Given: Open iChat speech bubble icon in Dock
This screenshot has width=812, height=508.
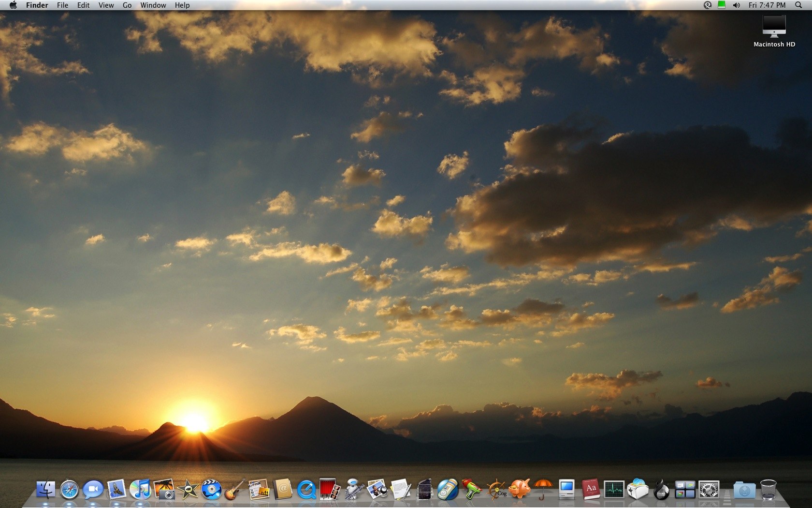Looking at the screenshot, I should point(93,490).
